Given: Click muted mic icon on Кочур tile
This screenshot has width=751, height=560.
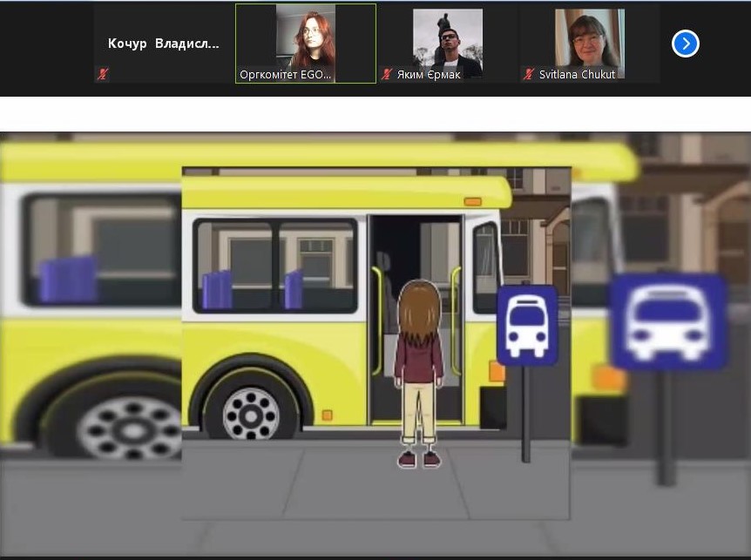Looking at the screenshot, I should point(103,74).
